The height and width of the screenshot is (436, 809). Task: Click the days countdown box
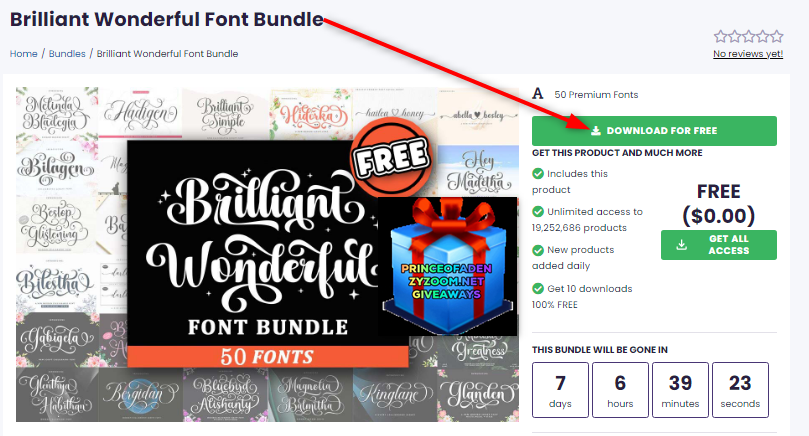(x=560, y=390)
